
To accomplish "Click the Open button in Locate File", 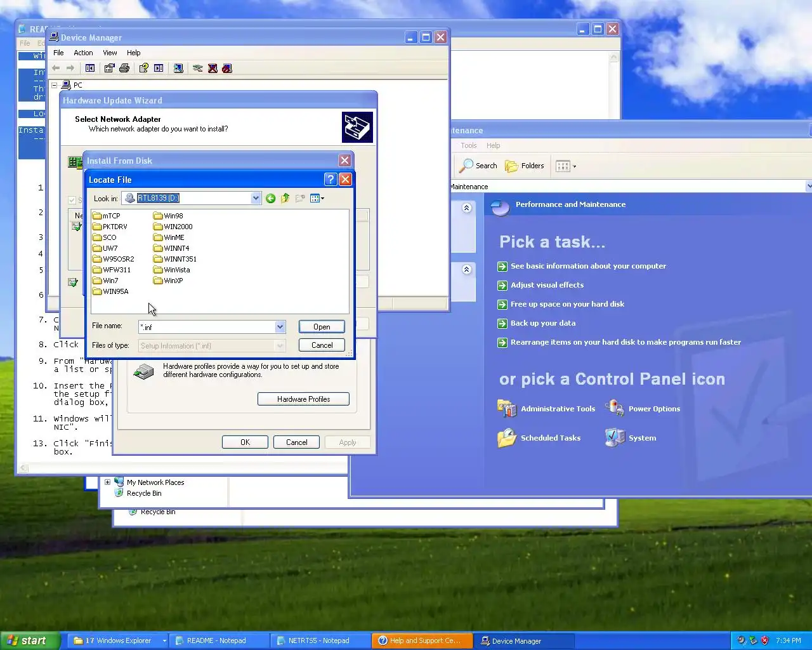I will (x=322, y=327).
